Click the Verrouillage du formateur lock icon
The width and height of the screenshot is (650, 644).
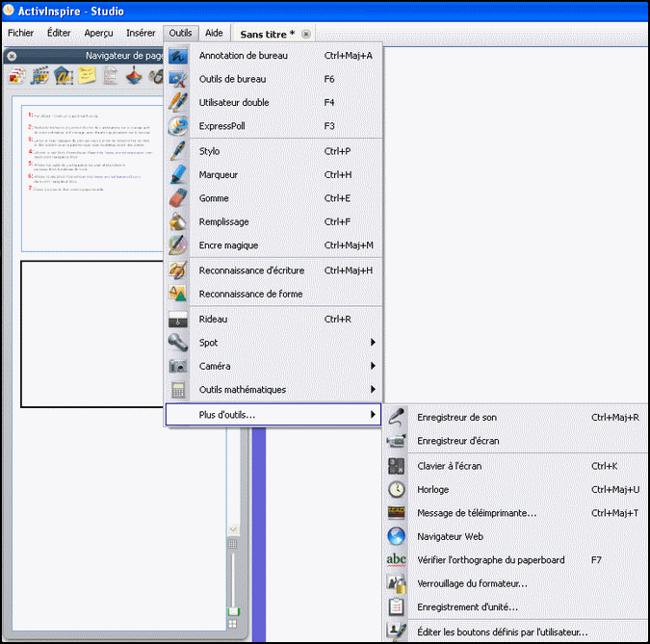(397, 583)
